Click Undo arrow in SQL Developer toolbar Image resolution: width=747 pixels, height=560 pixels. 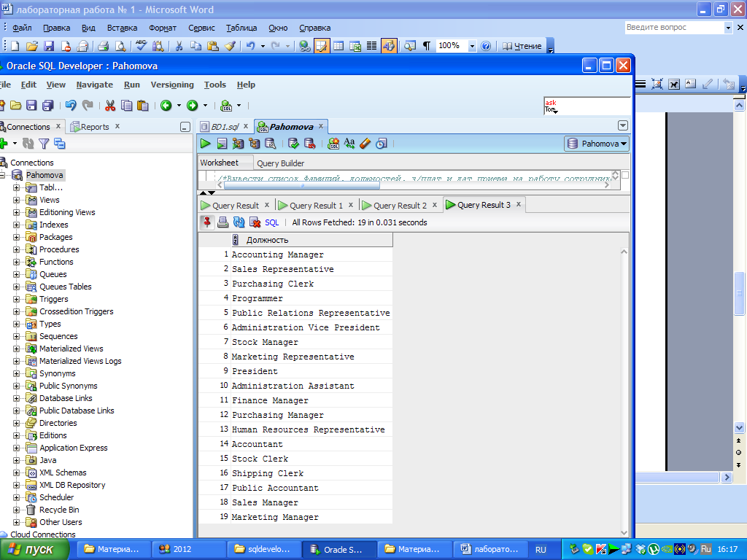(x=71, y=105)
